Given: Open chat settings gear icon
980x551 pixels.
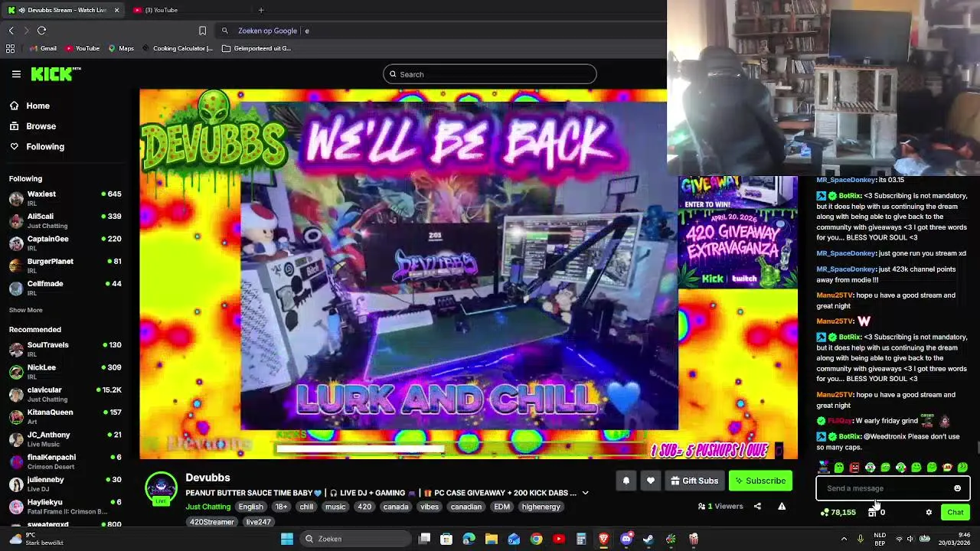Looking at the screenshot, I should coord(929,512).
